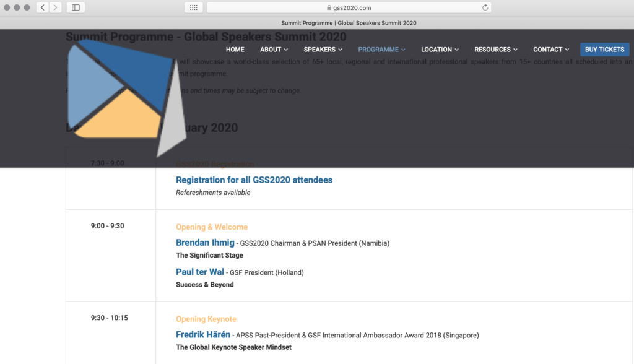The image size is (634, 364).
Task: Open Registration for all GSS2020 attendees link
Action: coord(254,180)
